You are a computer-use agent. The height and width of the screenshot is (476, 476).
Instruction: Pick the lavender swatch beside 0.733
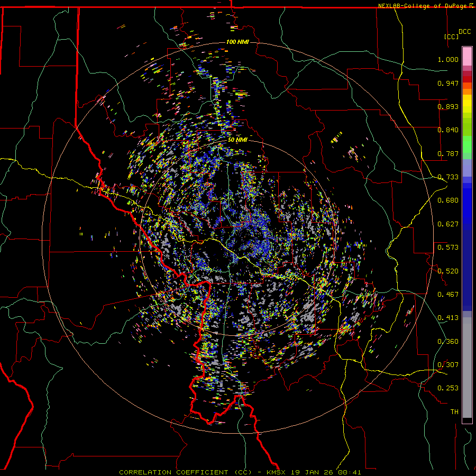[x=467, y=168]
